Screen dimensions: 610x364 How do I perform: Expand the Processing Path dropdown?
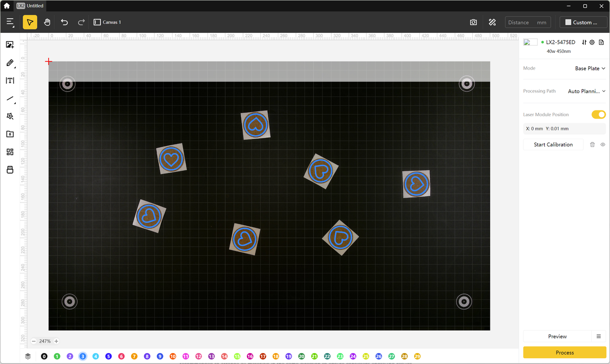click(587, 91)
